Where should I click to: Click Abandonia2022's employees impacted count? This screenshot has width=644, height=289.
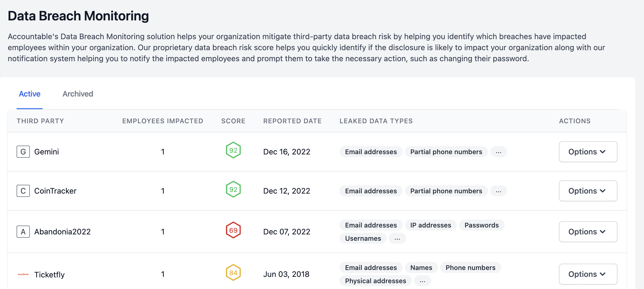tap(163, 232)
